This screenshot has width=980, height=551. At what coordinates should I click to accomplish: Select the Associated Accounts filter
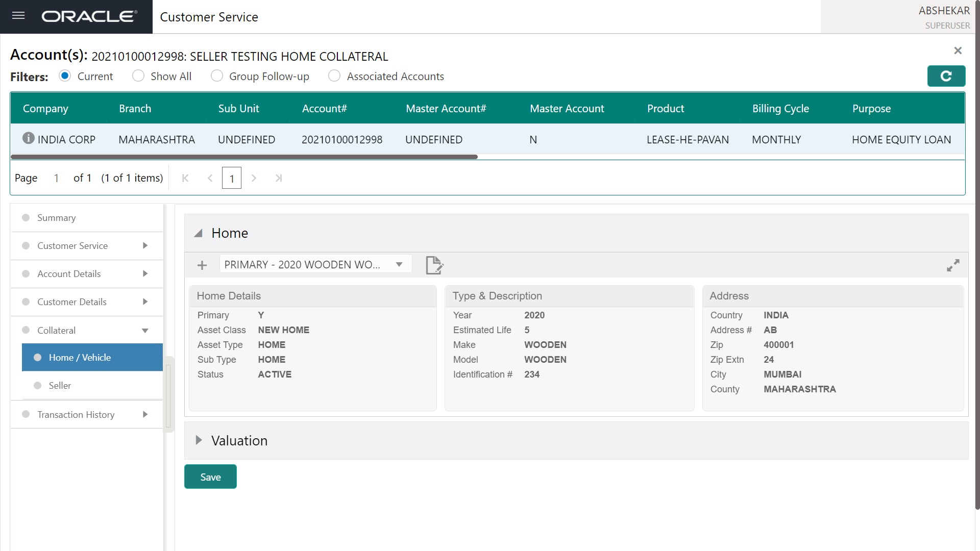[x=334, y=76]
